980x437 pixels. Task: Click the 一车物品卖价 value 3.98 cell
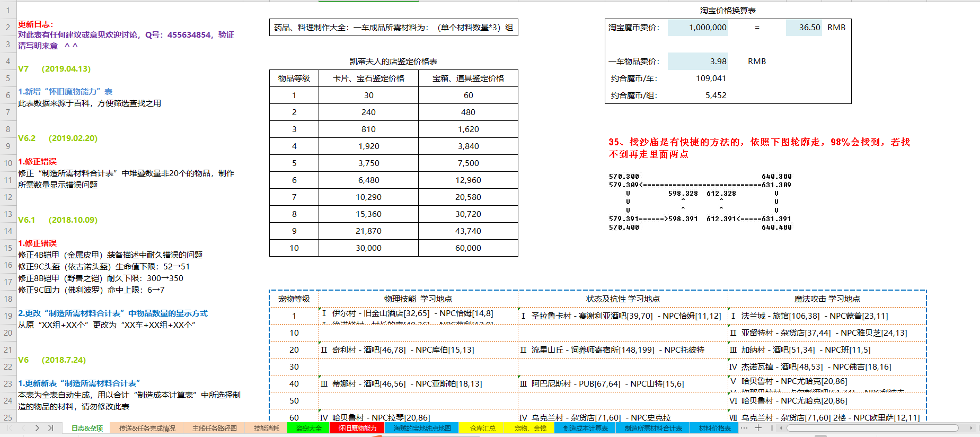tap(698, 62)
